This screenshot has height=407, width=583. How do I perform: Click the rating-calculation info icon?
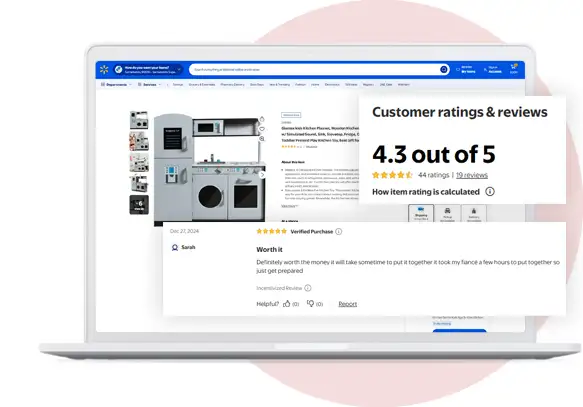pyautogui.click(x=490, y=191)
